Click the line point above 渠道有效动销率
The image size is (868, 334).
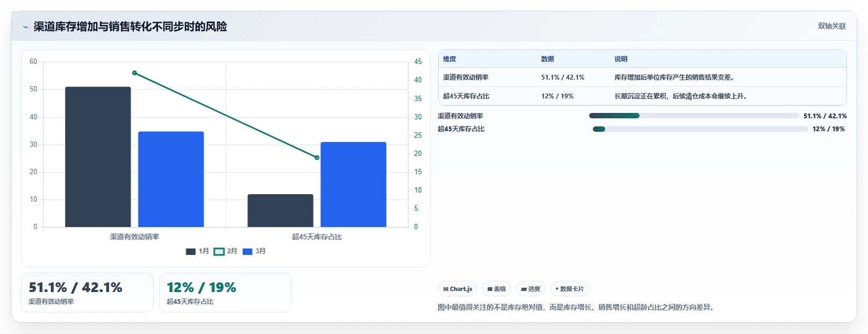pos(134,73)
